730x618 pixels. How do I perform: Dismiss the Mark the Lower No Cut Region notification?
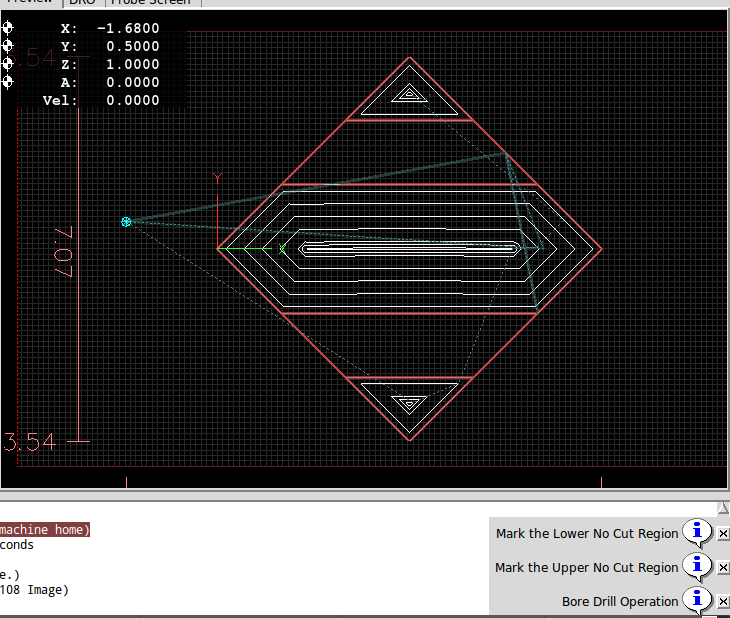tap(723, 534)
